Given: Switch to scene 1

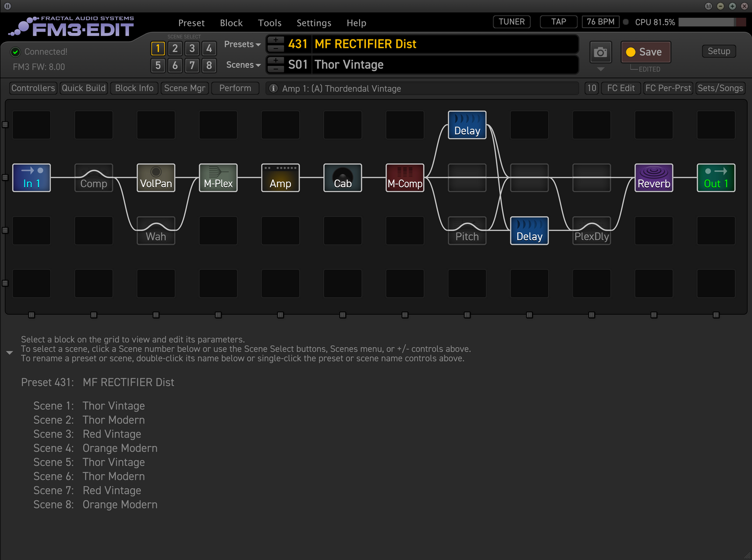Looking at the screenshot, I should click(158, 48).
